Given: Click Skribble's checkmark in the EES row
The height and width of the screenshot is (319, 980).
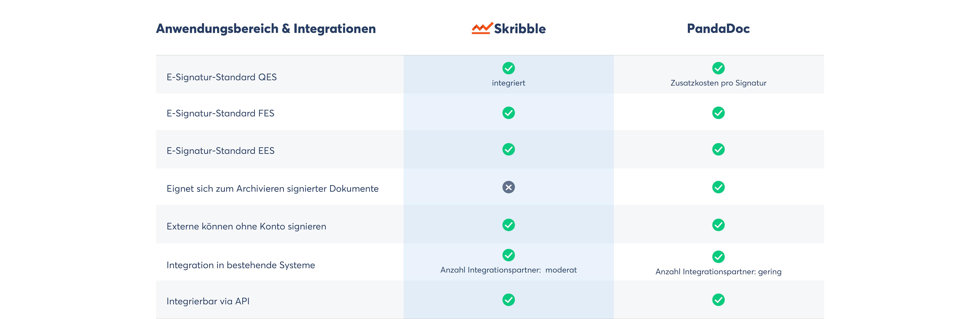Looking at the screenshot, I should [x=508, y=149].
